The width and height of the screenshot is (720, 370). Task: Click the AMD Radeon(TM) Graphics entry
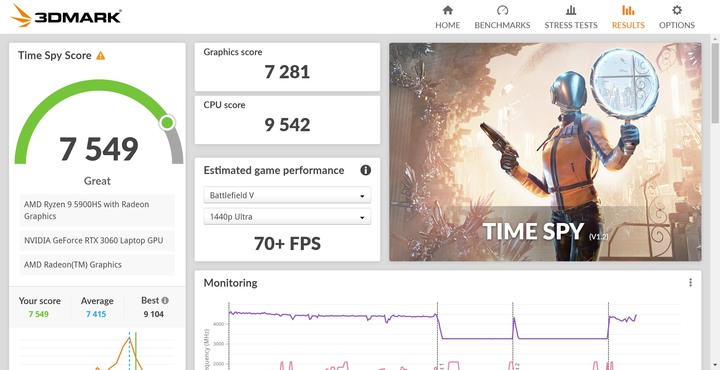(97, 265)
